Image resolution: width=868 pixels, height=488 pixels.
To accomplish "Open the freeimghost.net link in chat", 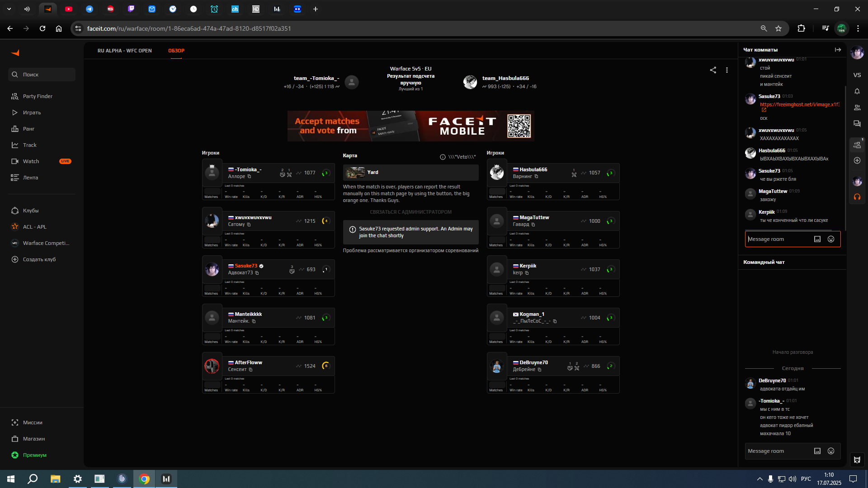I will coord(799,104).
